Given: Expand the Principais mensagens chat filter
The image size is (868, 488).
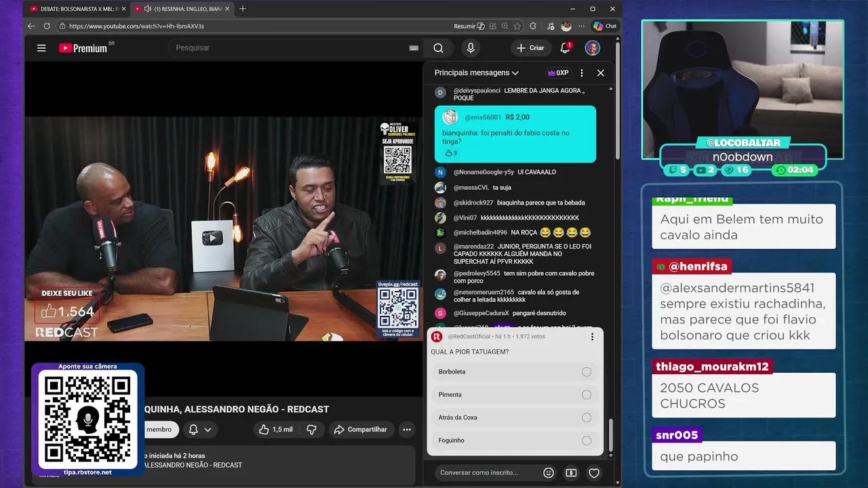Looking at the screenshot, I should click(x=476, y=73).
